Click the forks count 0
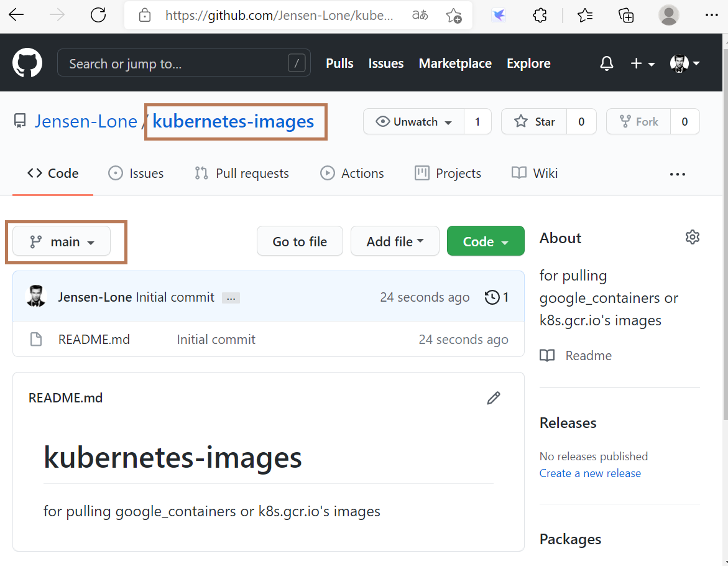 pyautogui.click(x=685, y=122)
